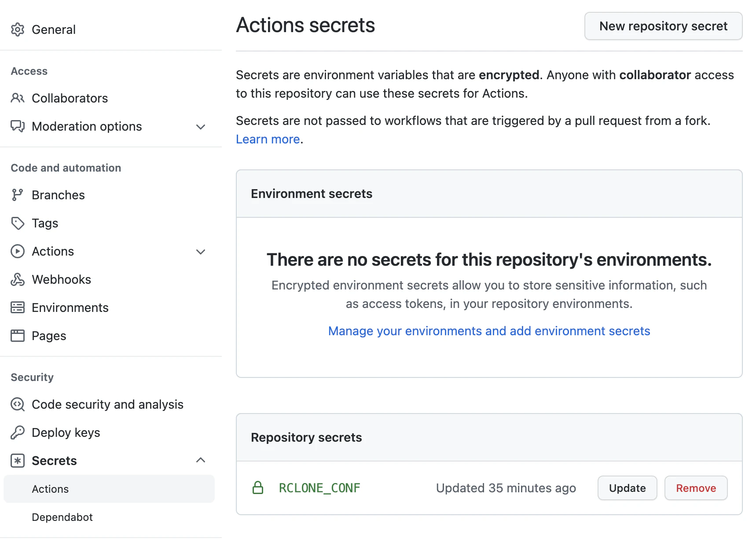Open the Learn more link
This screenshot has width=756, height=542.
[x=268, y=139]
